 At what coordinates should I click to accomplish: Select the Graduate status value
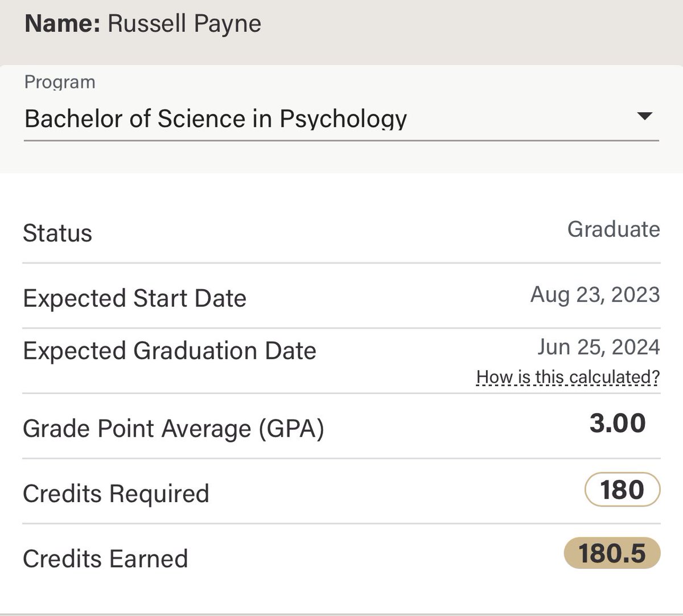pos(614,229)
